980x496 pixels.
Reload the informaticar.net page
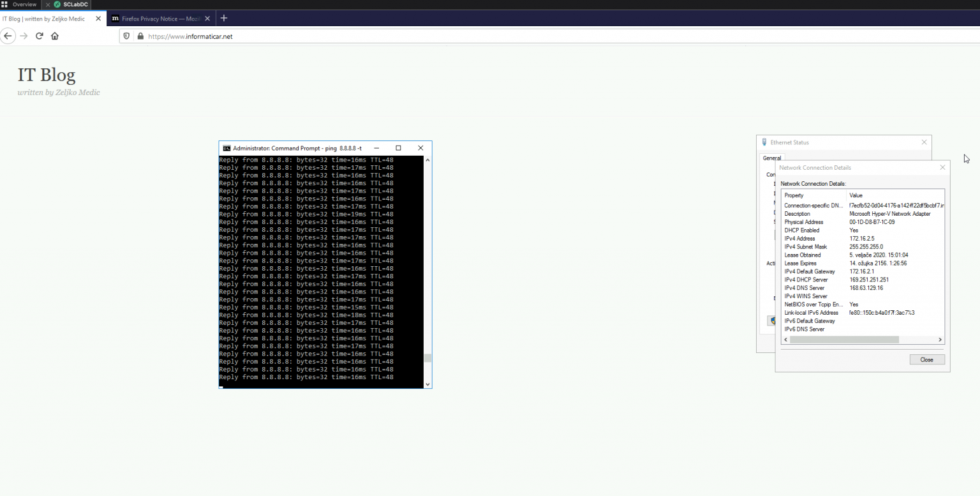[39, 36]
